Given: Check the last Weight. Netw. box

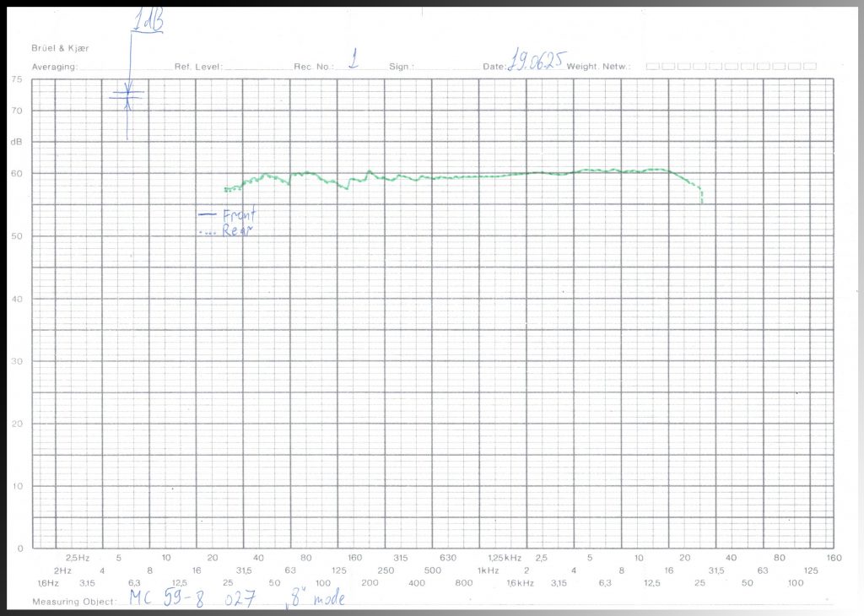Looking at the screenshot, I should coord(809,66).
